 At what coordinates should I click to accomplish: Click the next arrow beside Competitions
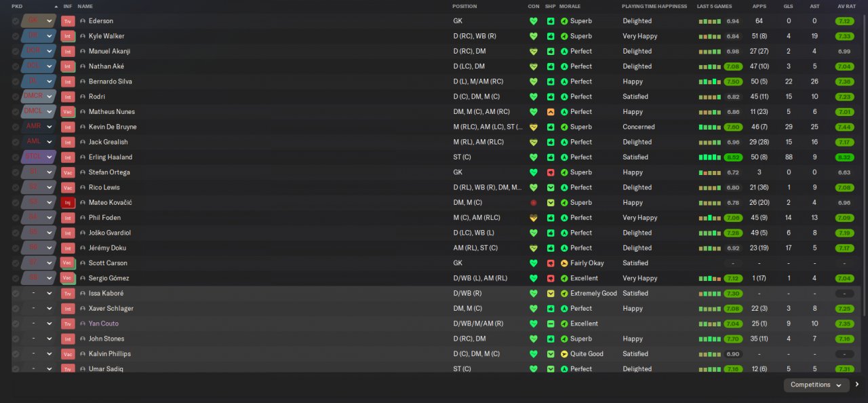coord(857,385)
